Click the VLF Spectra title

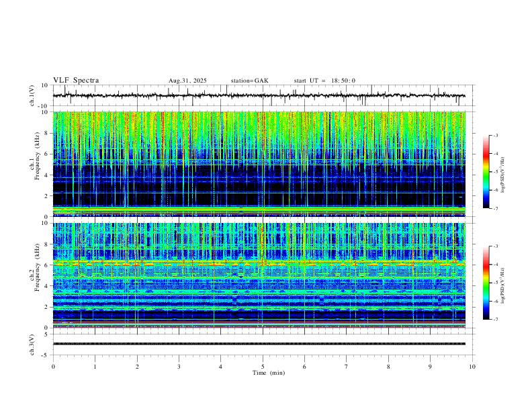(x=76, y=81)
